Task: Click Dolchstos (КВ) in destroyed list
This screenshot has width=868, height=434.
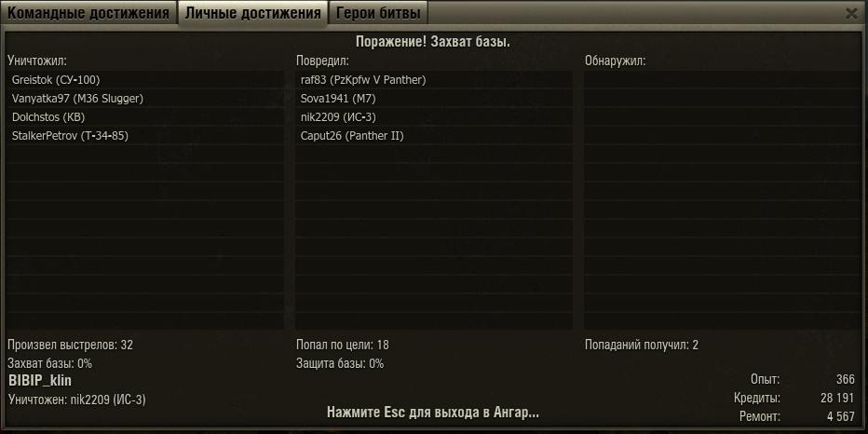Action: (x=145, y=117)
